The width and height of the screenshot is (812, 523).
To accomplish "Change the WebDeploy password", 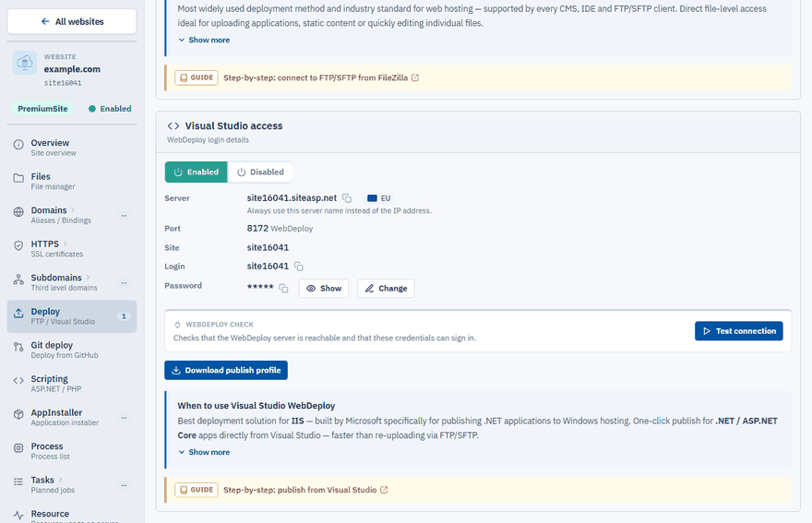I will [x=386, y=289].
